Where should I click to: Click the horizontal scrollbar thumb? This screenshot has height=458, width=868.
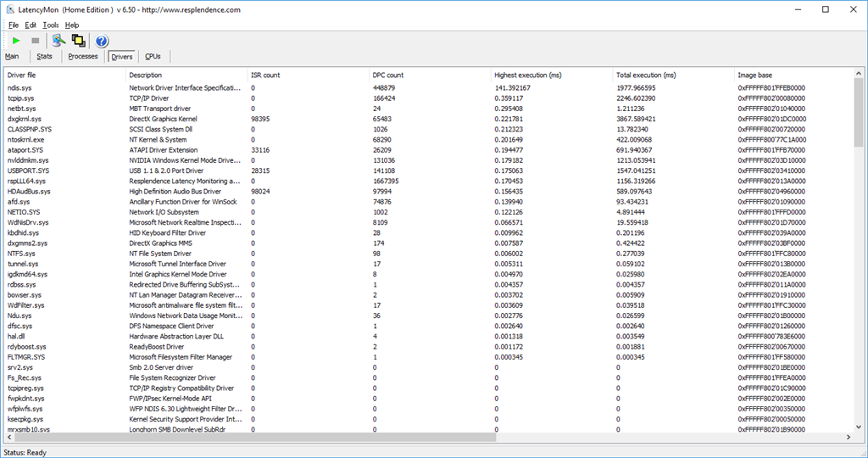254,437
